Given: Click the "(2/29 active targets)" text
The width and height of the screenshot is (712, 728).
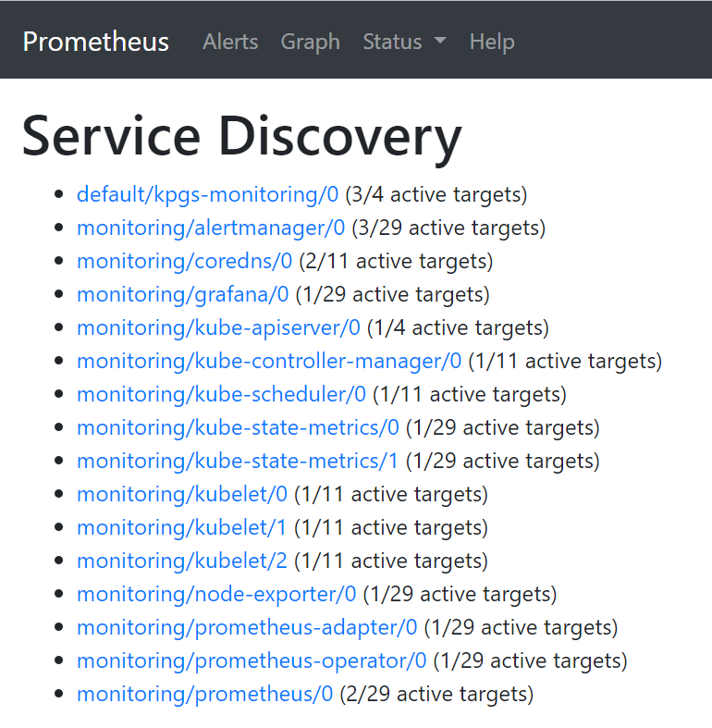Looking at the screenshot, I should [436, 695].
